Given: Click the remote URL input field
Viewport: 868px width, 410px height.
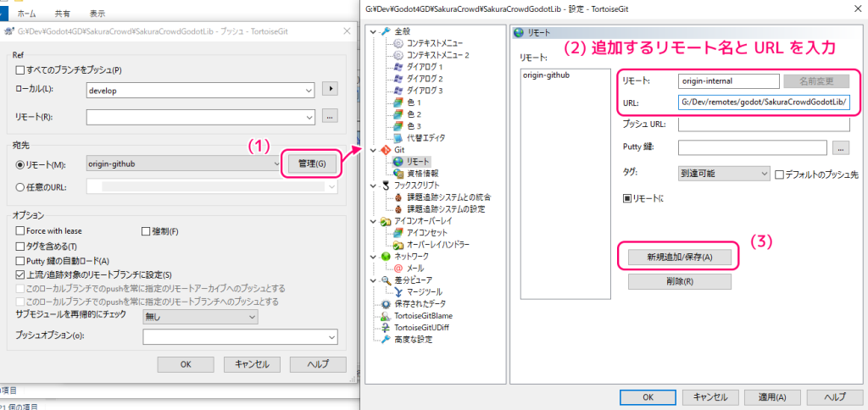Looking at the screenshot, I should click(x=764, y=102).
